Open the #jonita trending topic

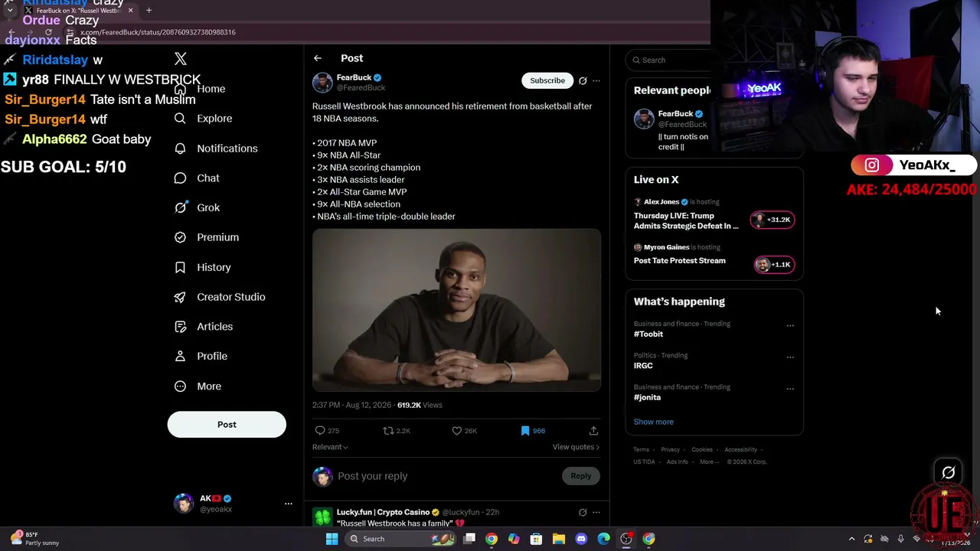647,398
